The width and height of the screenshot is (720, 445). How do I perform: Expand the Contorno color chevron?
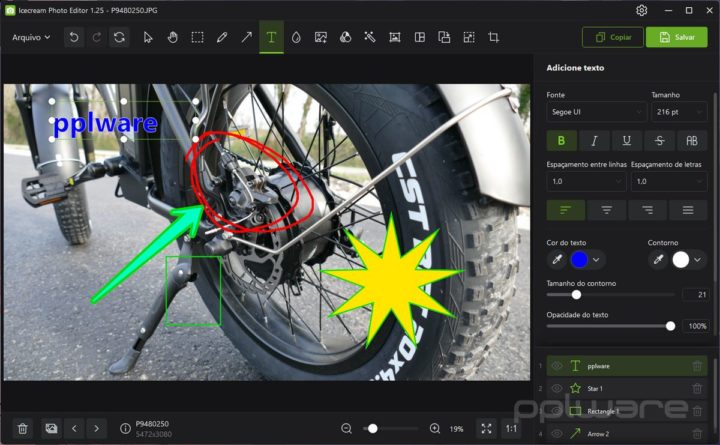[x=697, y=260]
